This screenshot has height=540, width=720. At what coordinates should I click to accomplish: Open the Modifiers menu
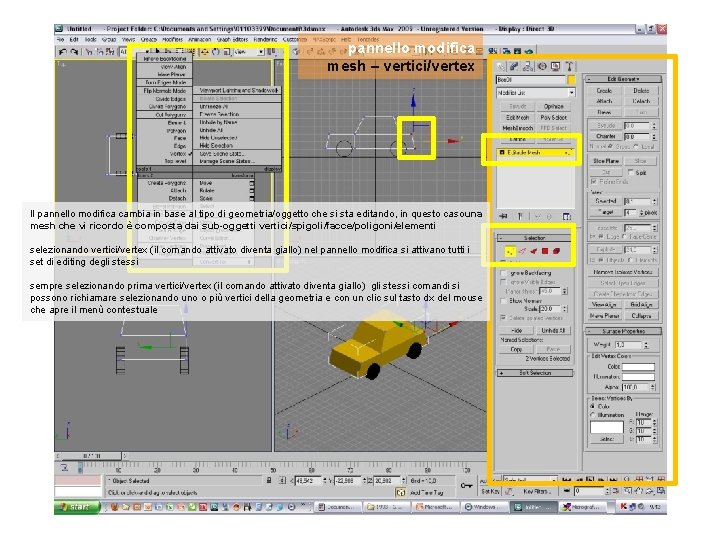172,40
